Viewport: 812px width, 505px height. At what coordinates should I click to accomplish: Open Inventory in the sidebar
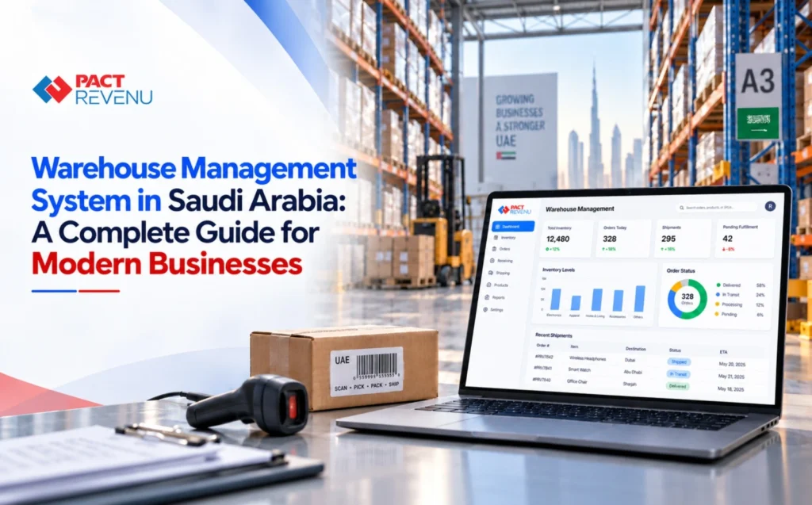[504, 238]
